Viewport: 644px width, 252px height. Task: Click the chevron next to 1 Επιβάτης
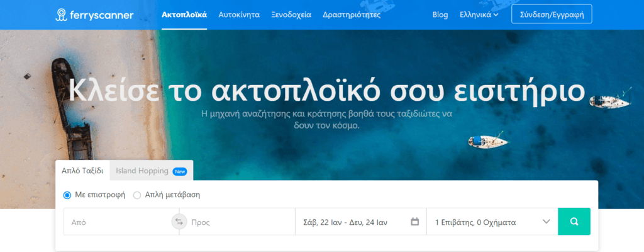(x=546, y=222)
